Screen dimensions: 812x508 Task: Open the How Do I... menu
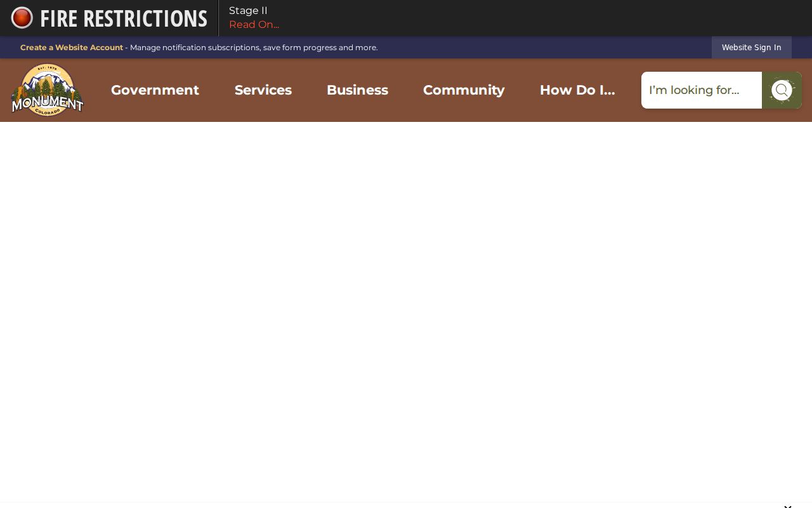pos(577,90)
